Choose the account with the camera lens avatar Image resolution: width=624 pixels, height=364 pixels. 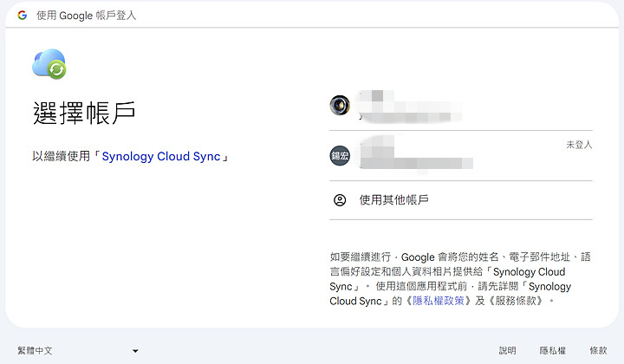pos(461,106)
